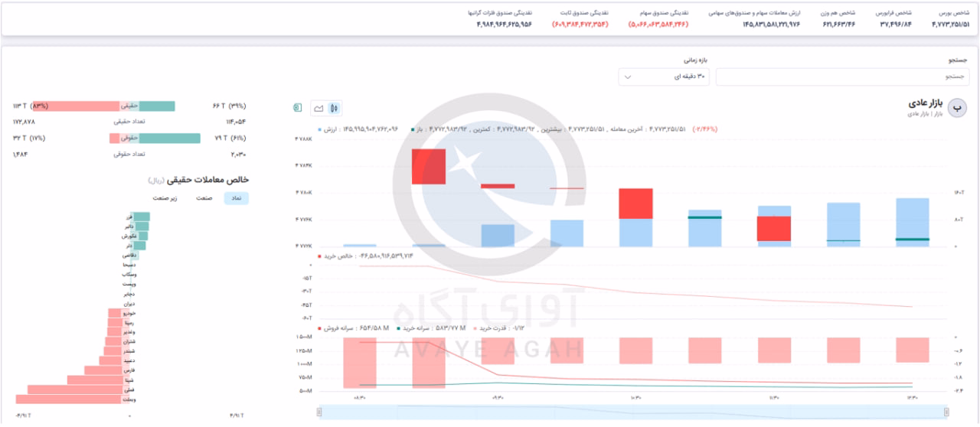This screenshot has height=427, width=980.
Task: Click the right handle of the time range slider
Action: (x=946, y=412)
